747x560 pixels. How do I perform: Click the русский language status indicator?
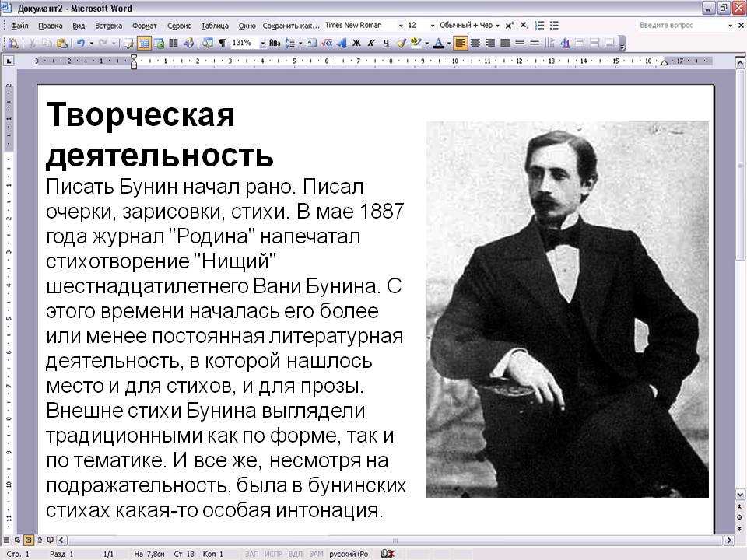(349, 554)
